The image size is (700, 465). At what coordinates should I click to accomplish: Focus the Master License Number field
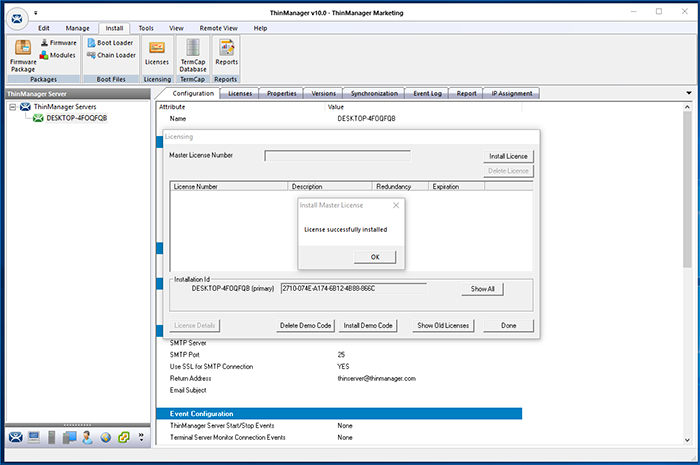338,156
